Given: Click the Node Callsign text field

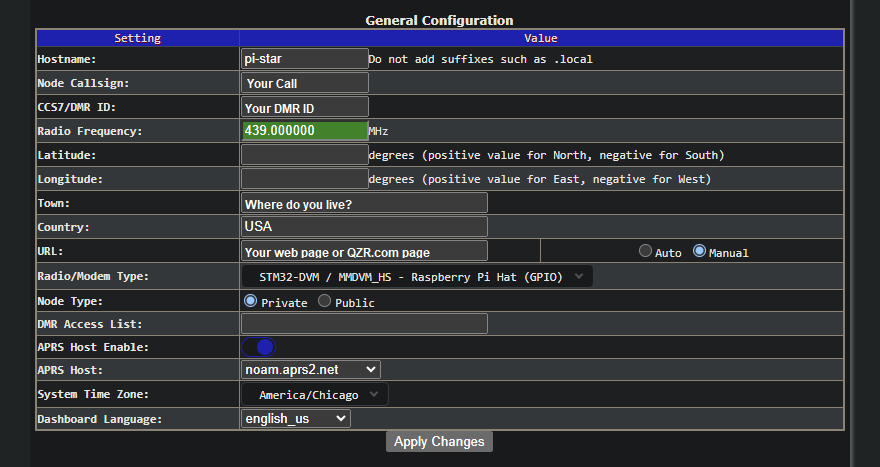Looking at the screenshot, I should pyautogui.click(x=305, y=83).
